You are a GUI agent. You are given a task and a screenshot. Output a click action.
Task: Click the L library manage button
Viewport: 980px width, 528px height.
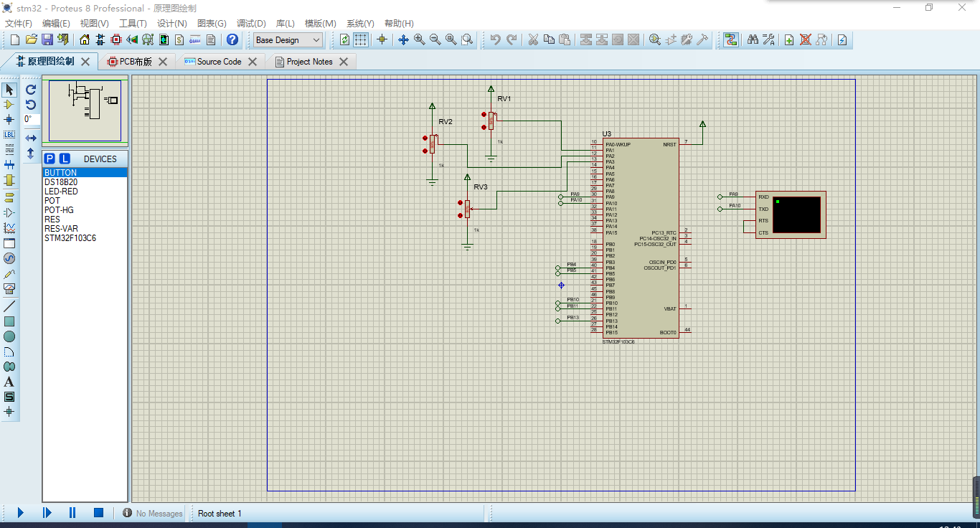65,159
